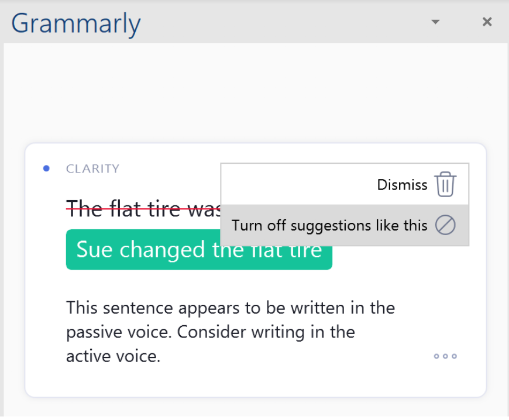509x420 pixels.
Task: Click the circle-slash icon in the popup menu
Action: 445,225
